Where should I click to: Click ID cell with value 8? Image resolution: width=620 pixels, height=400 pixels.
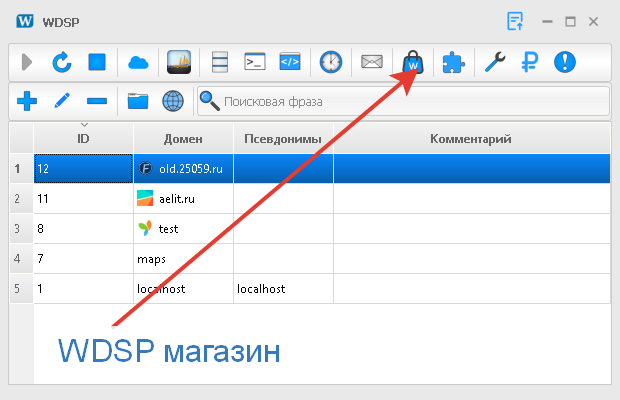tap(83, 229)
